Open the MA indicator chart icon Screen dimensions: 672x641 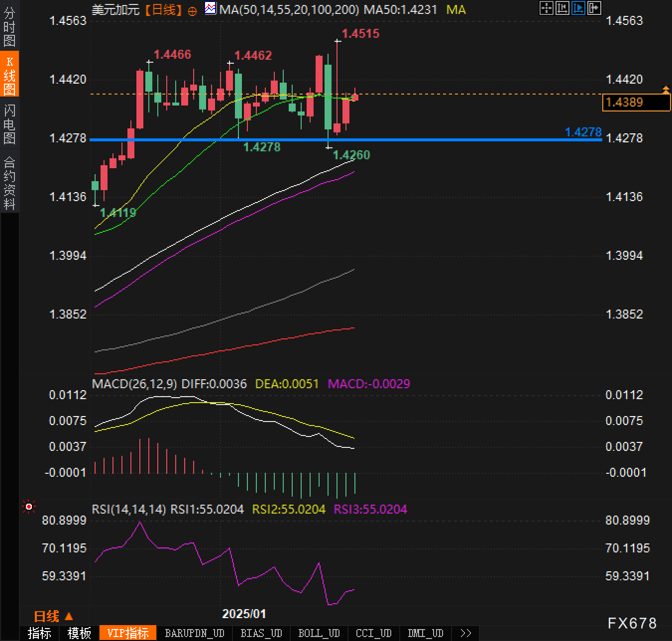coord(211,8)
